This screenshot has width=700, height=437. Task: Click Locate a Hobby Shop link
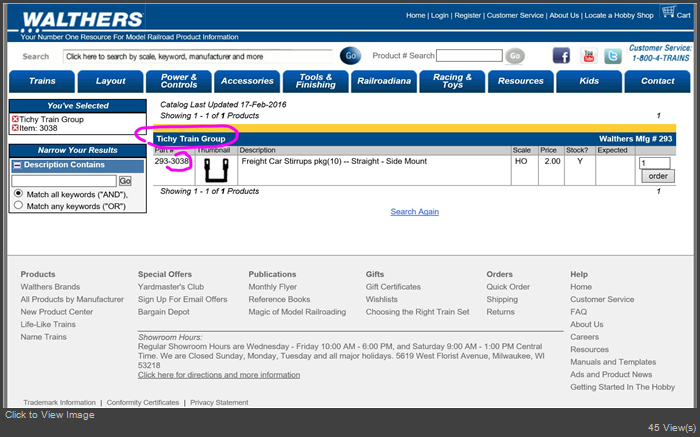click(x=619, y=15)
